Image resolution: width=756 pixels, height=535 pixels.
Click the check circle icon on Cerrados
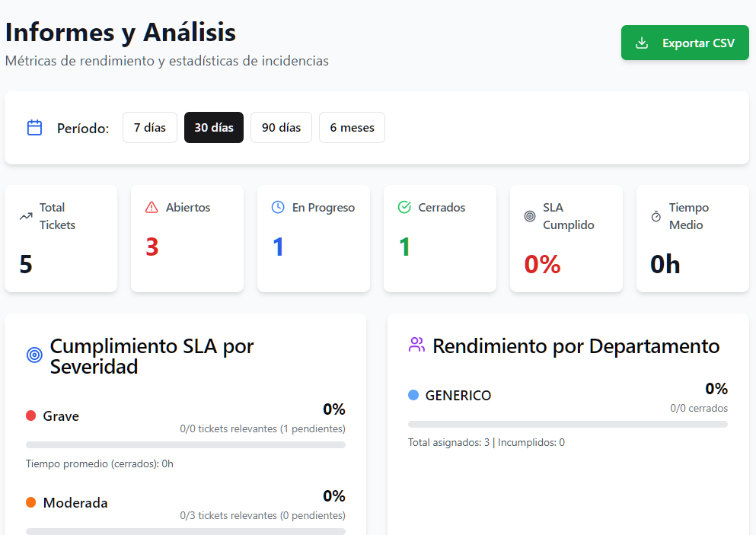[404, 207]
